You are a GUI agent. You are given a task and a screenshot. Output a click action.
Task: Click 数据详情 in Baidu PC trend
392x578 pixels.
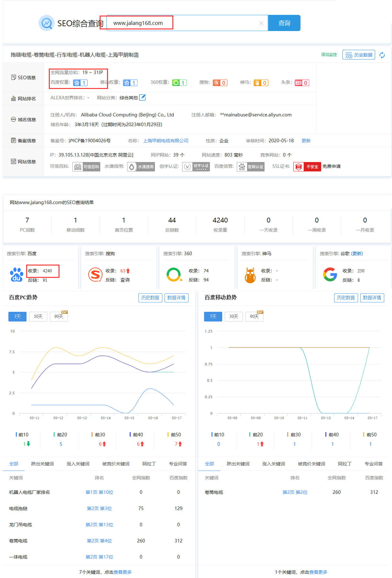(177, 298)
